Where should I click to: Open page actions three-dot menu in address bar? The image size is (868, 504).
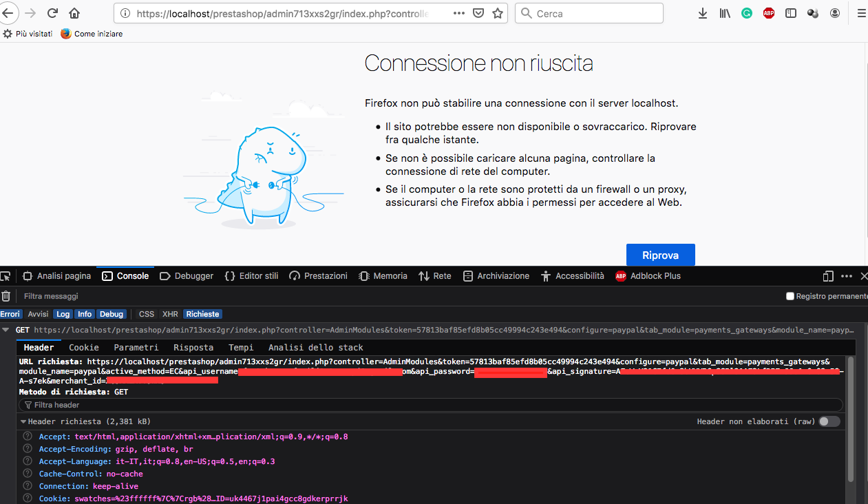point(459,13)
